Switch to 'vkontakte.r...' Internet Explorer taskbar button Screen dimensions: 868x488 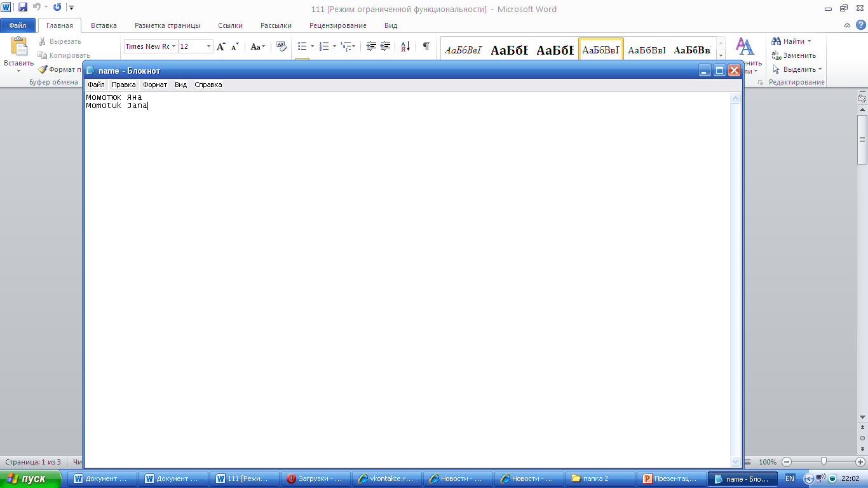[x=386, y=478]
